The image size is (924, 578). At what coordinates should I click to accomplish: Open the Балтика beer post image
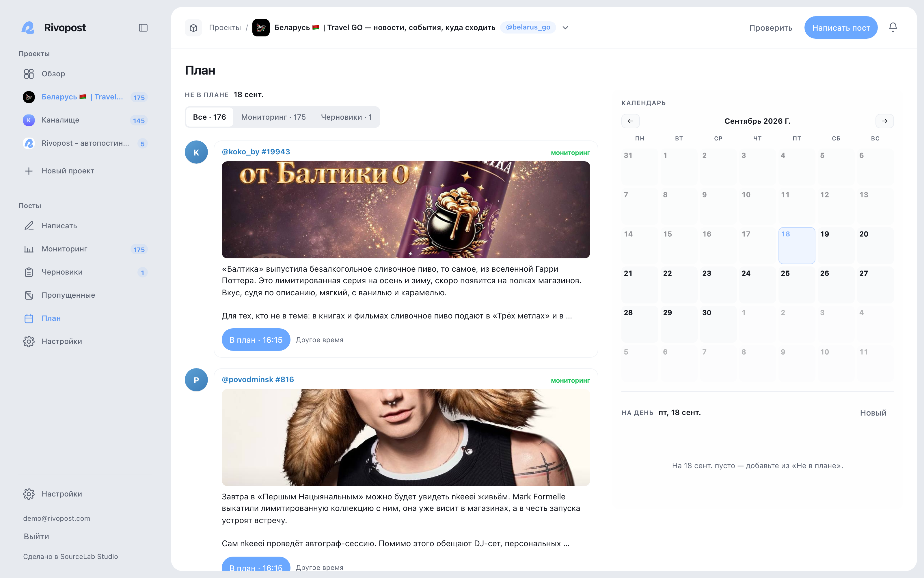[x=406, y=210]
